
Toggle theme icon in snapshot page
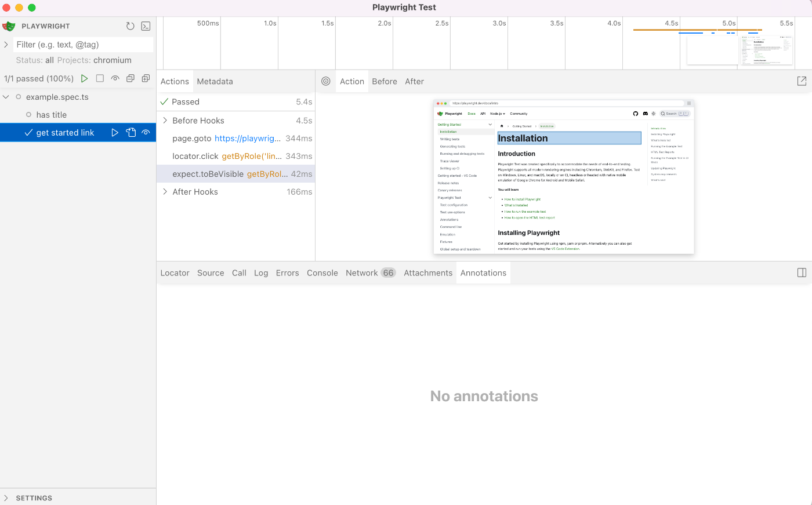[654, 114]
